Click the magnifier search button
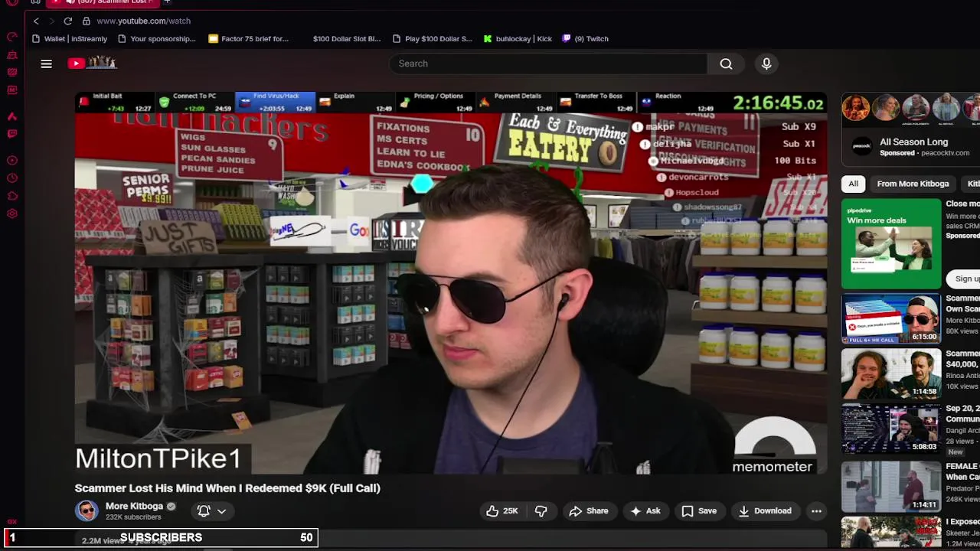The image size is (980, 551). point(726,64)
